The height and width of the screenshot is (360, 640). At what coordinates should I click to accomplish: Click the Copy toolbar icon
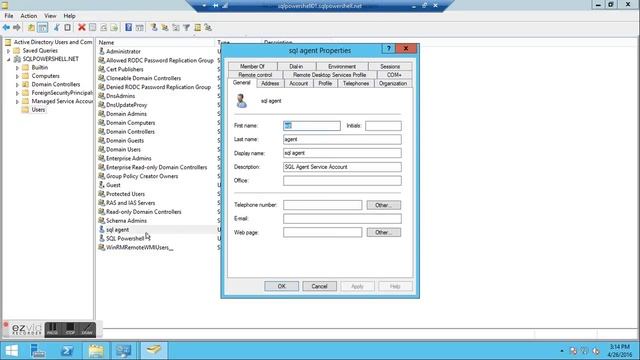click(x=67, y=27)
